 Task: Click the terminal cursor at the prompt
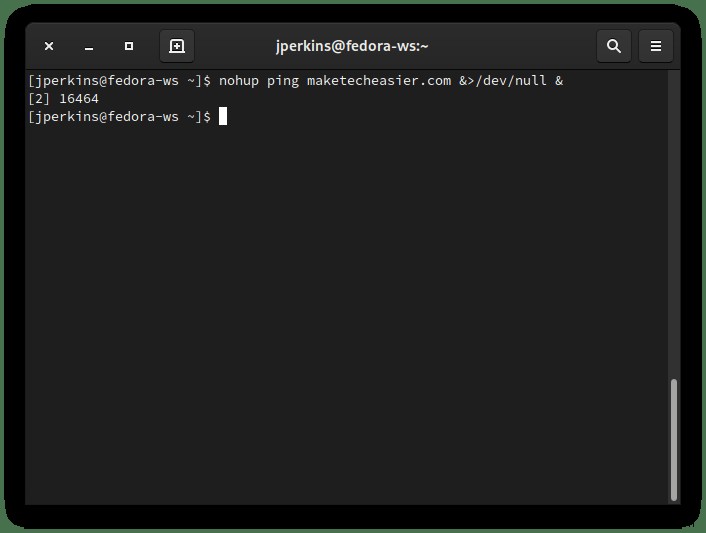tap(223, 117)
